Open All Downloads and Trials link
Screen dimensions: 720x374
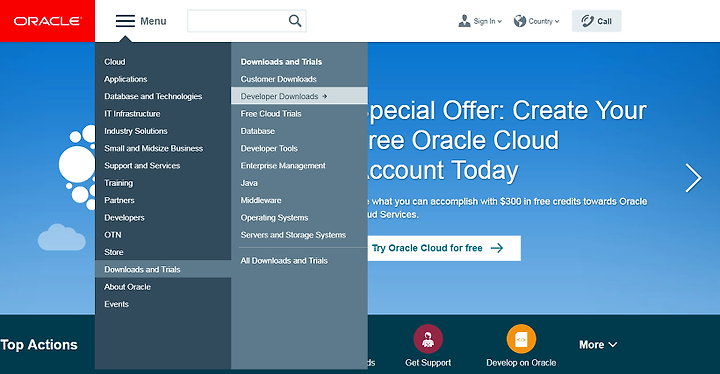pyautogui.click(x=284, y=261)
